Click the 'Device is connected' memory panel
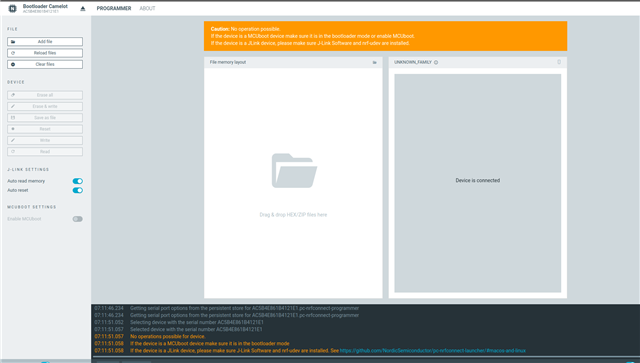This screenshot has height=363, width=640. pos(478,183)
